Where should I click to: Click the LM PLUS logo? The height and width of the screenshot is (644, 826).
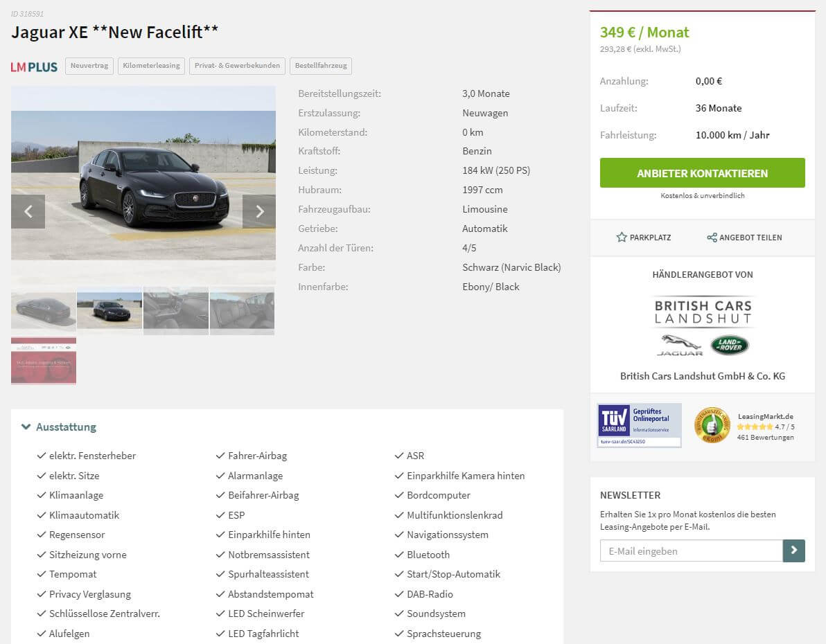34,67
